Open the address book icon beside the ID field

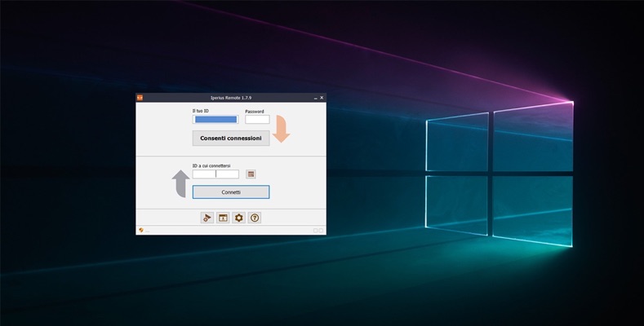(251, 174)
